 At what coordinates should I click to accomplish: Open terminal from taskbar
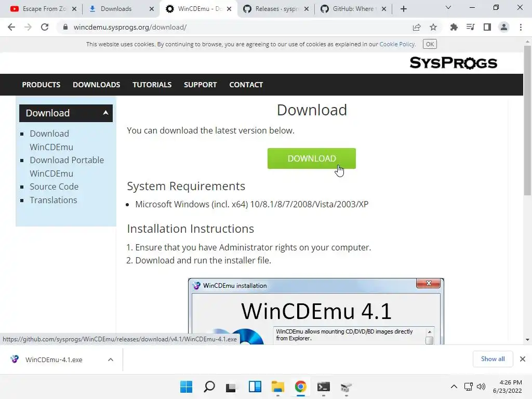[323, 387]
